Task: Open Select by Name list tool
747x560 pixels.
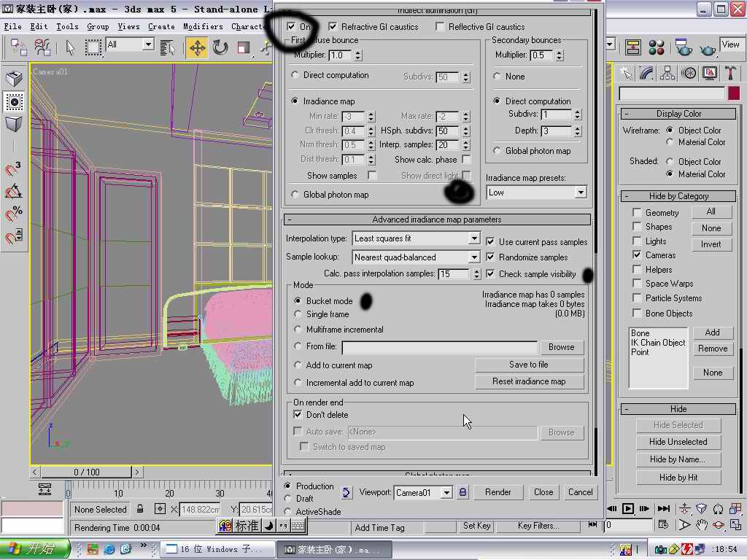Action: [167, 47]
